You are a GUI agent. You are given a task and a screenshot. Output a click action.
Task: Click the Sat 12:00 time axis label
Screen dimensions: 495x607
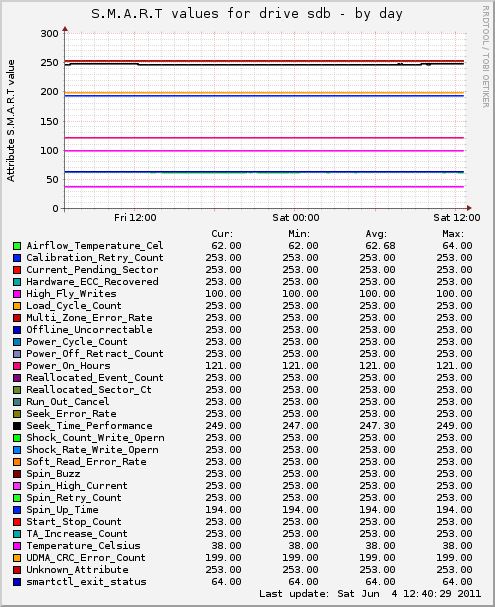click(457, 218)
